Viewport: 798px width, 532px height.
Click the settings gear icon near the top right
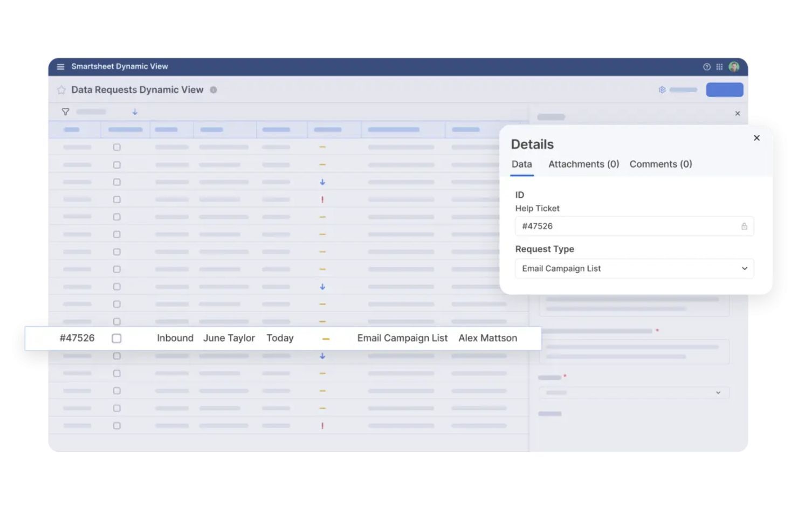(x=662, y=89)
